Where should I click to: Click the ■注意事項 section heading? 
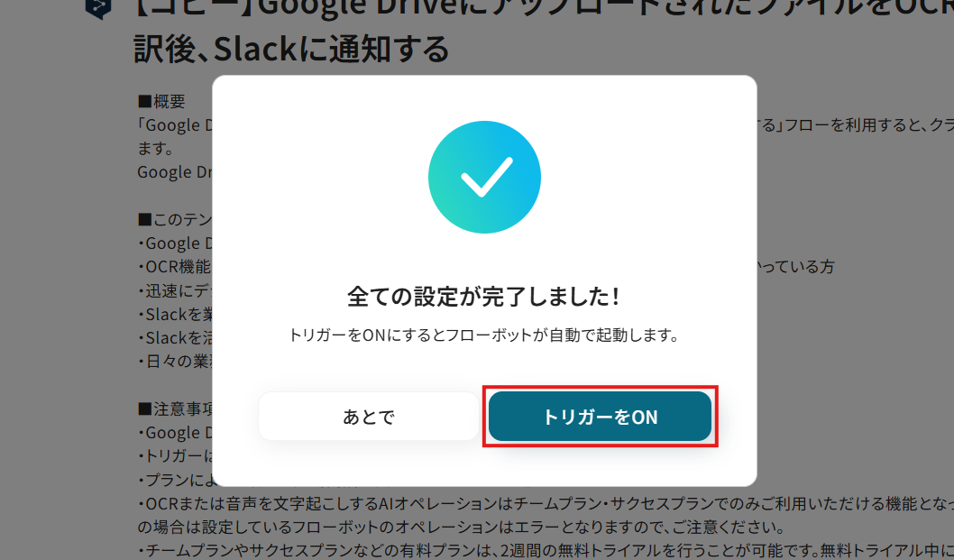pos(175,409)
